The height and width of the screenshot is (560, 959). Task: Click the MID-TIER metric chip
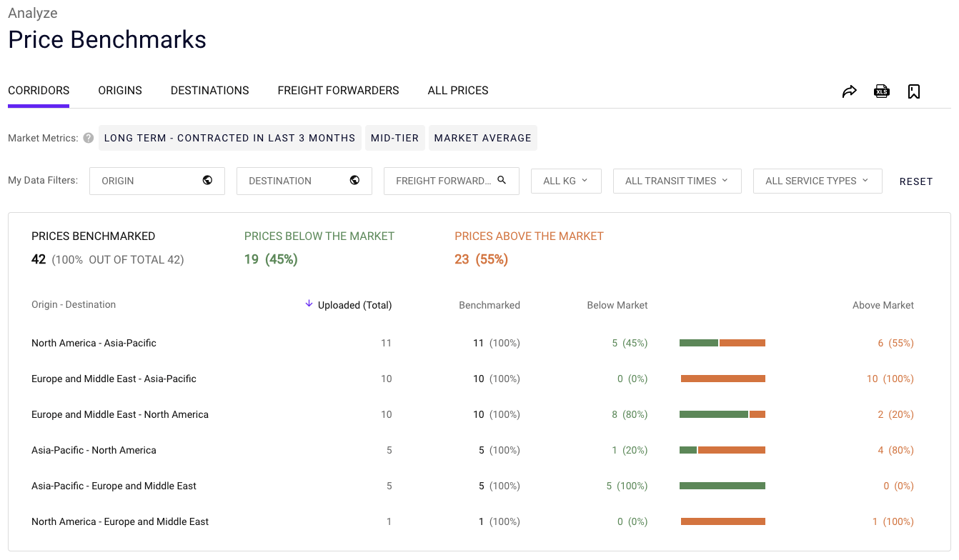394,138
